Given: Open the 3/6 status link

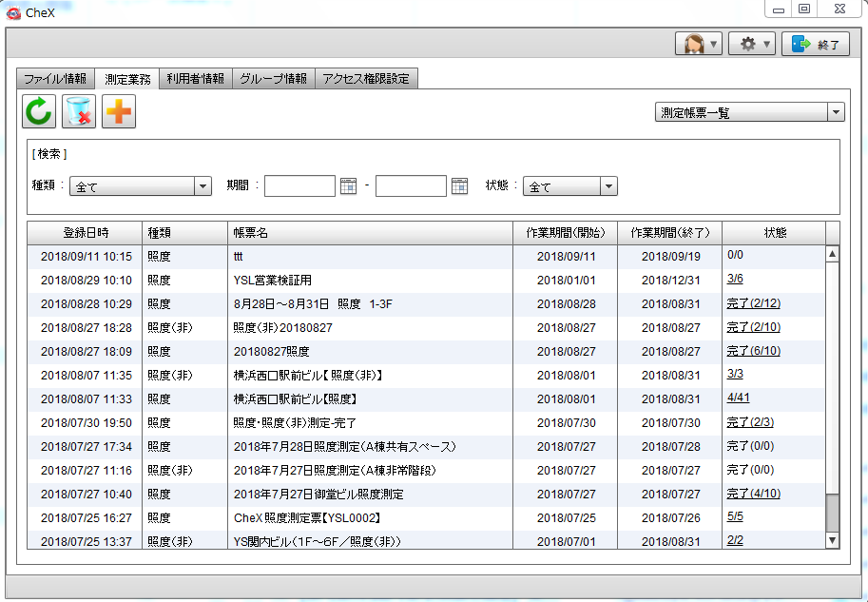Looking at the screenshot, I should [735, 279].
